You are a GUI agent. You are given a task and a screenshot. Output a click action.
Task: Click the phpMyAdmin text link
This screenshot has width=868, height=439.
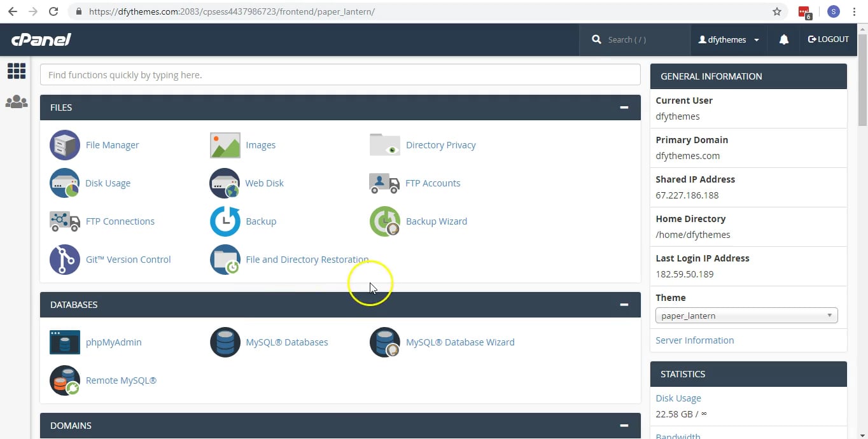[114, 342]
